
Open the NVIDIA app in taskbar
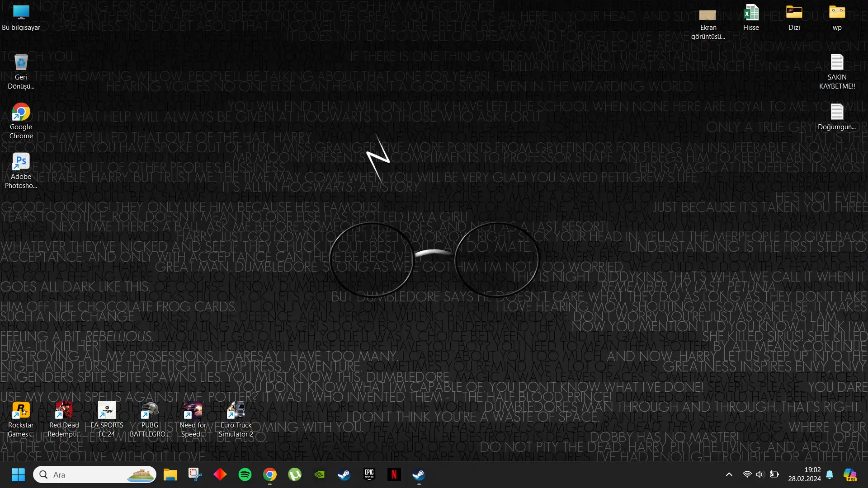coord(320,474)
